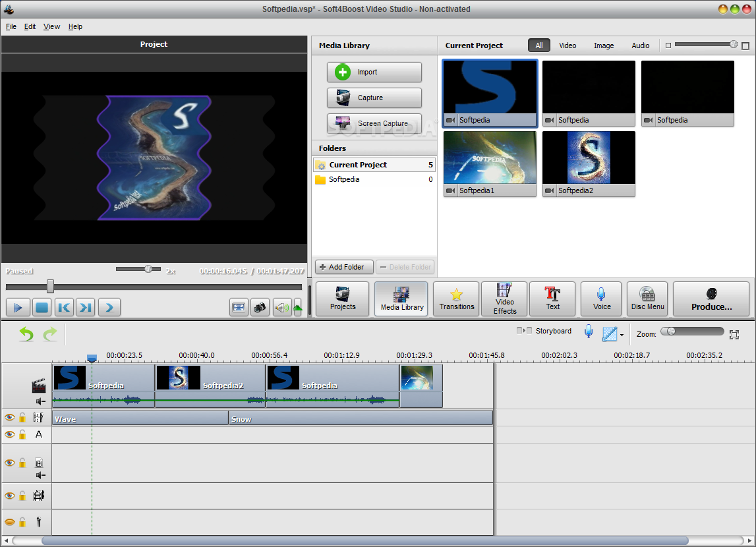Select the All filter tab

pos(539,45)
